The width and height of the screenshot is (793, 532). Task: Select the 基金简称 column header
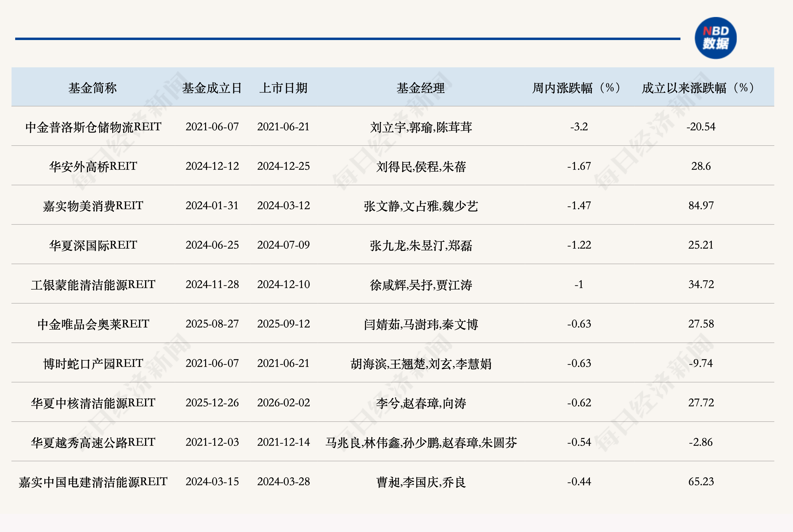(x=93, y=88)
